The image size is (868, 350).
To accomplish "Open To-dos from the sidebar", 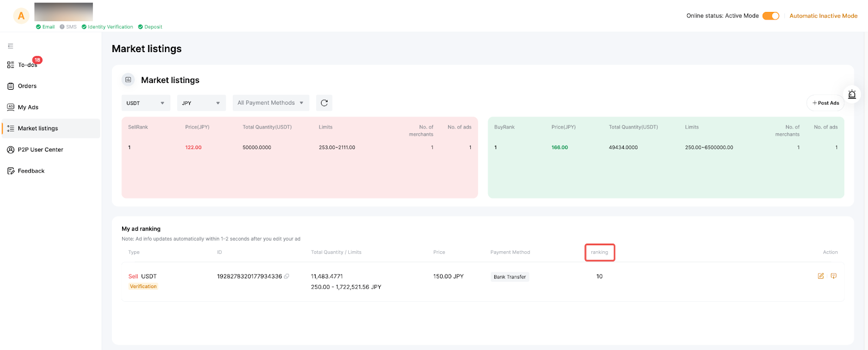I will 27,65.
